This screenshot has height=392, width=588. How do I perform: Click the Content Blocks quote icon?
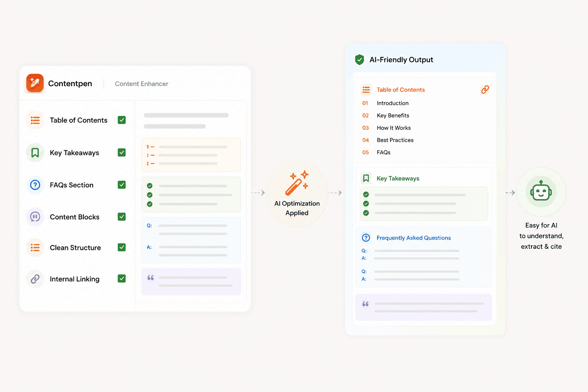pyautogui.click(x=35, y=217)
